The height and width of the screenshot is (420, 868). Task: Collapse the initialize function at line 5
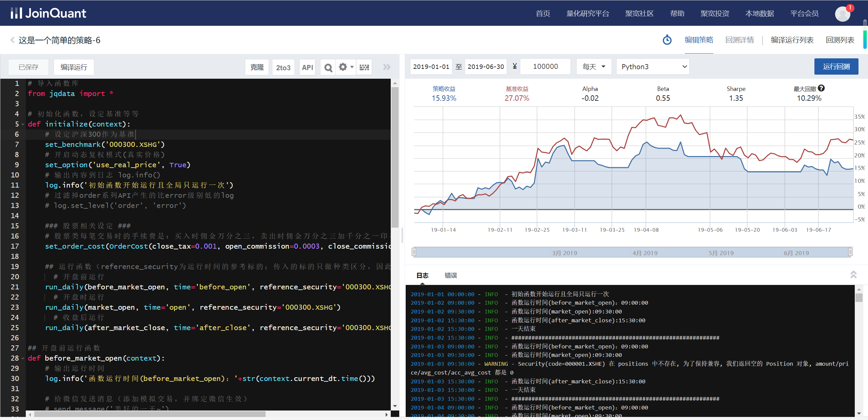tap(23, 124)
